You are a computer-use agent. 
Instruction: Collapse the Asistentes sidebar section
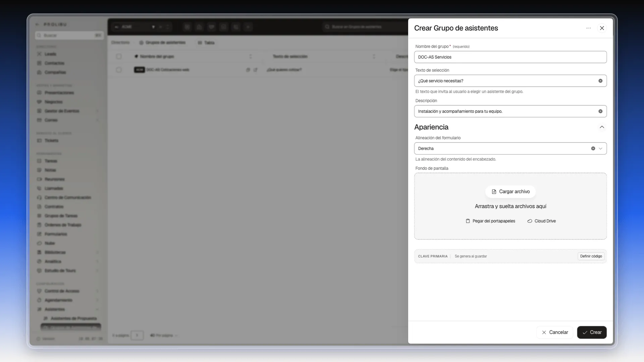(97, 309)
